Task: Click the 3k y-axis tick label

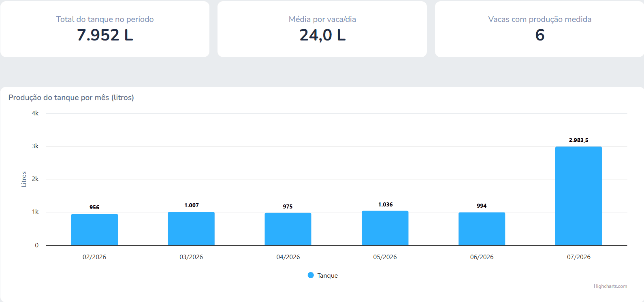Action: 35,146
